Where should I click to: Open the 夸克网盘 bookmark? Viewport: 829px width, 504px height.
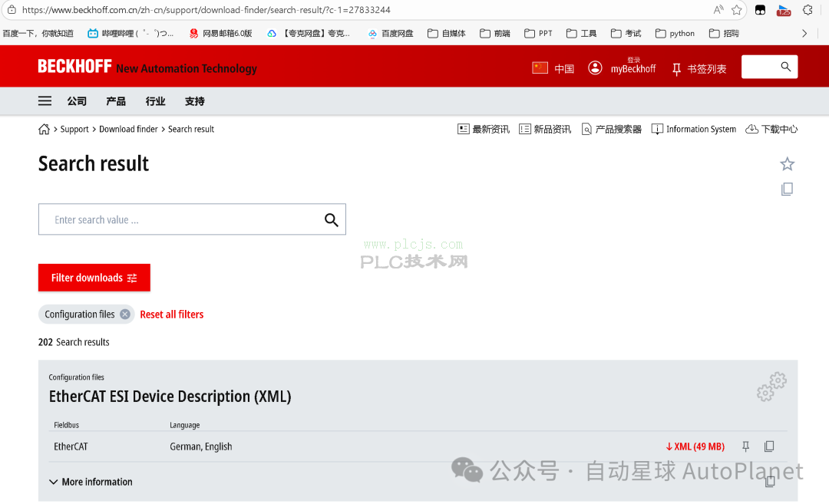[309, 33]
